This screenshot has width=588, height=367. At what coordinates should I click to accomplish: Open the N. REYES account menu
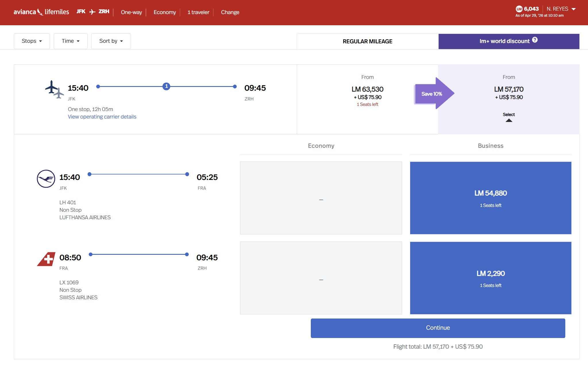[561, 9]
